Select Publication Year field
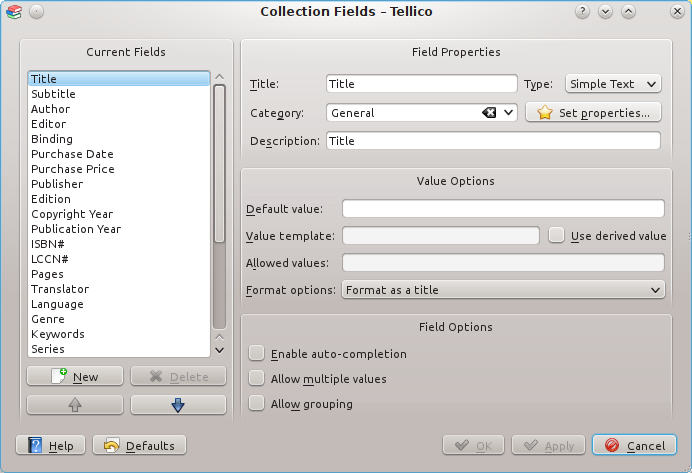Screen dimensions: 692x473 click(119, 229)
